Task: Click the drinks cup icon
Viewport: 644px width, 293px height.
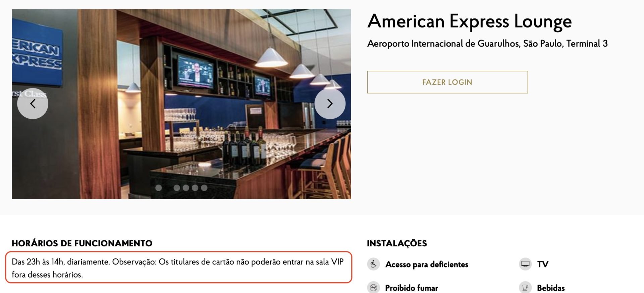Action: pyautogui.click(x=525, y=288)
